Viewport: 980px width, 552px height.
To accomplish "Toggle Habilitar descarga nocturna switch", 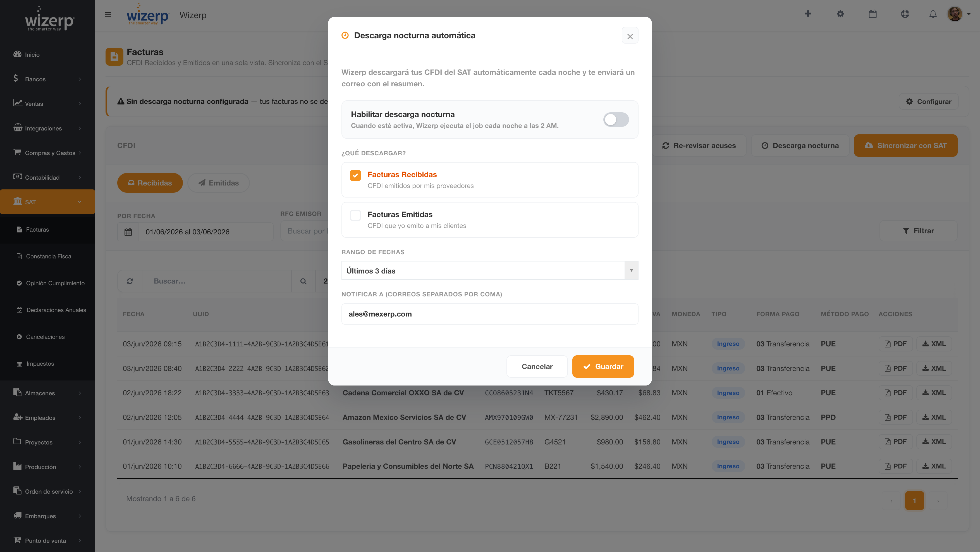I will point(616,120).
